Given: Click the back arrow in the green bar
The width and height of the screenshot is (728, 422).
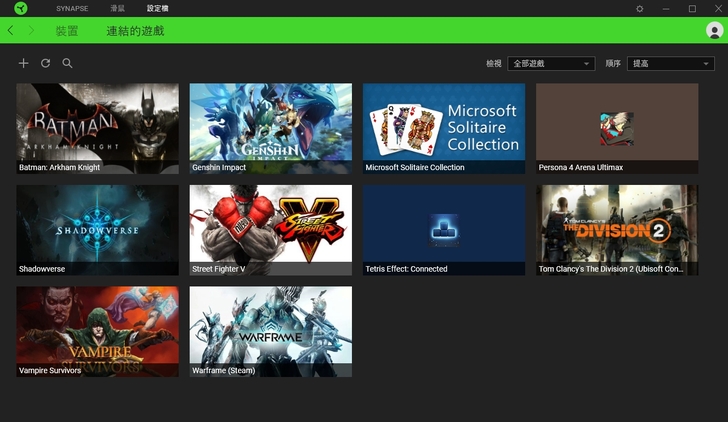Looking at the screenshot, I should pyautogui.click(x=11, y=31).
